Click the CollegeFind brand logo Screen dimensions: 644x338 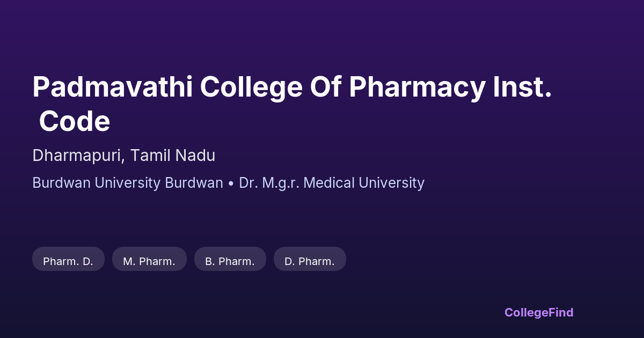(x=539, y=312)
